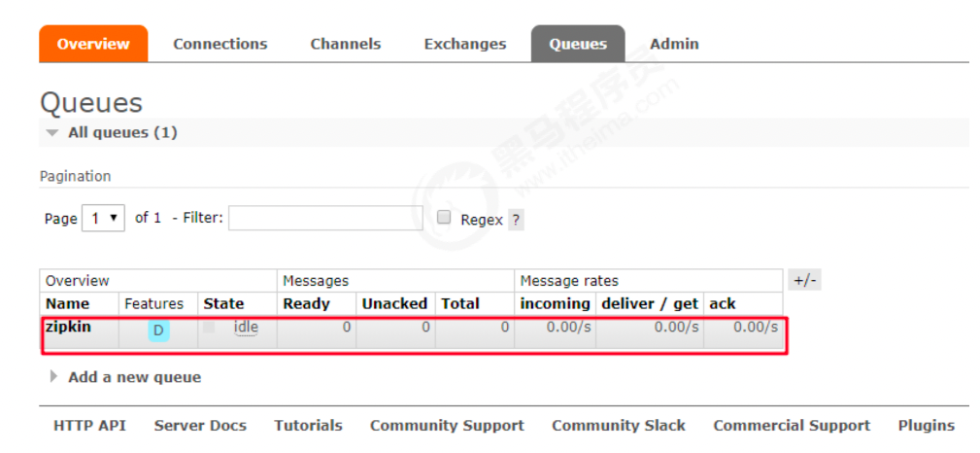Switch to the Overview tab

click(93, 44)
